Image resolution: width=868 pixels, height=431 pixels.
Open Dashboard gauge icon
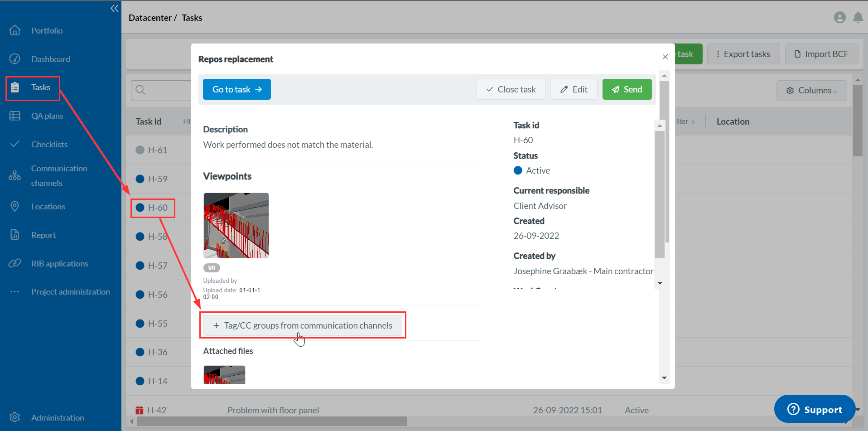pyautogui.click(x=15, y=59)
